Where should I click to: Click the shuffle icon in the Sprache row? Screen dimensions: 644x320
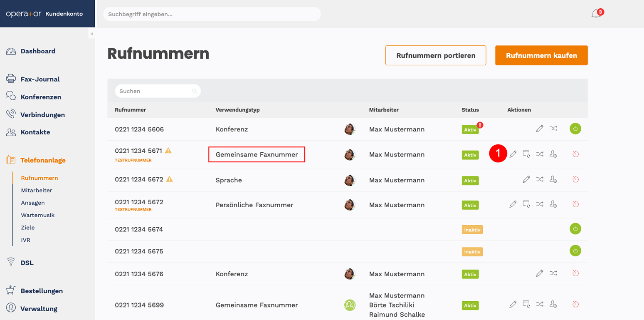[x=540, y=179]
